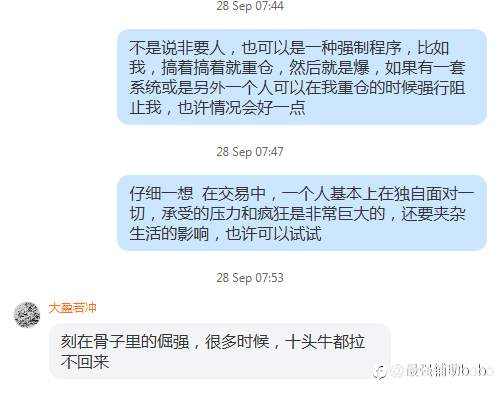Click the phrase 然后就是爆 in first bubble

329,68
